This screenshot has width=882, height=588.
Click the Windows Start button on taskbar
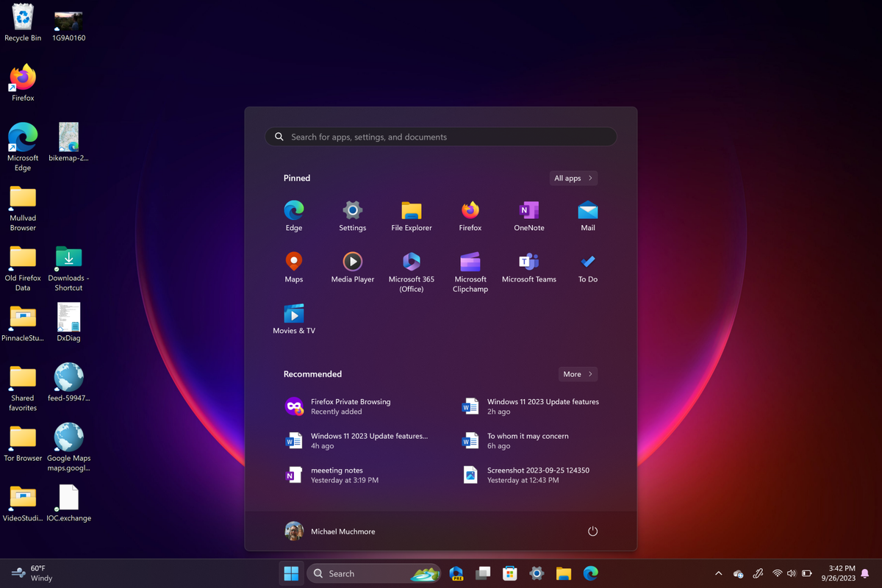click(x=291, y=573)
